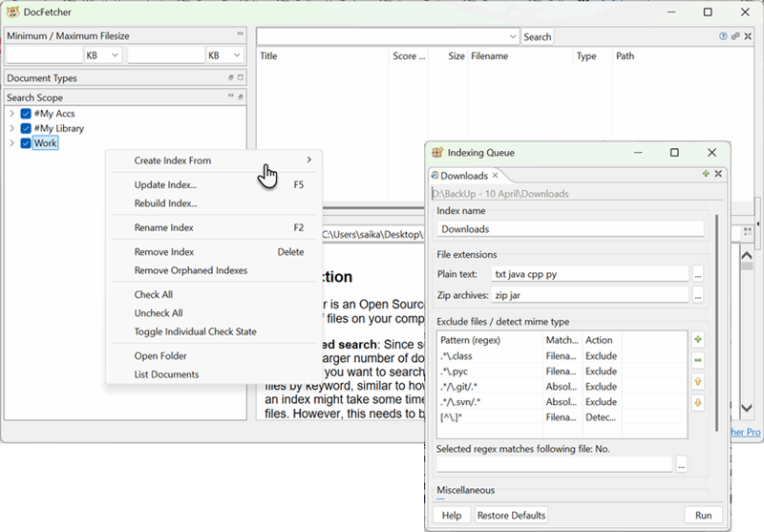764x532 pixels.
Task: Choose List Documents from context menu
Action: coord(214,374)
